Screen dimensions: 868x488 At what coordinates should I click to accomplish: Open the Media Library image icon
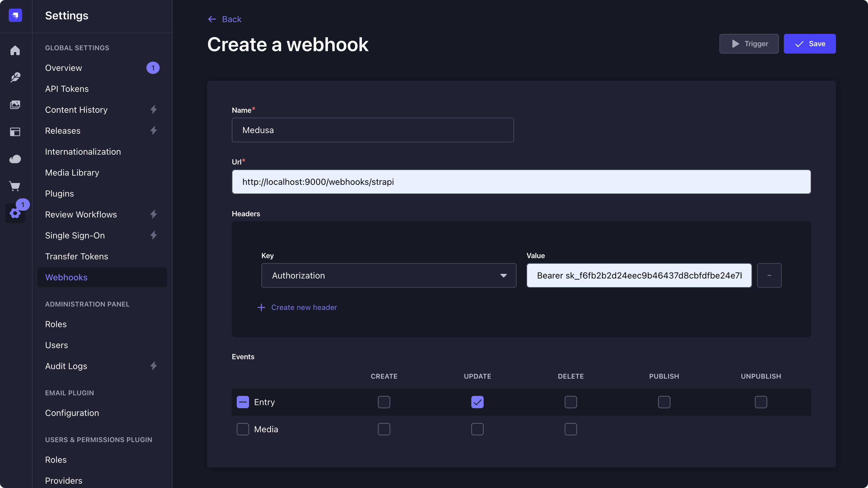click(15, 105)
